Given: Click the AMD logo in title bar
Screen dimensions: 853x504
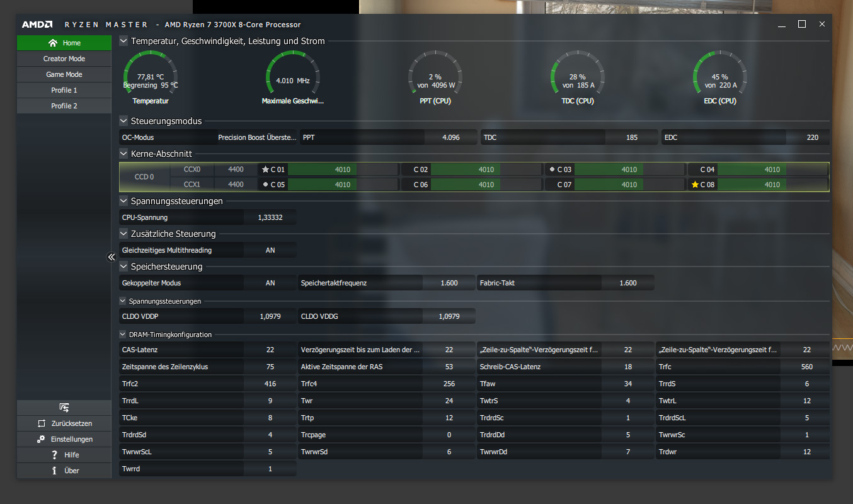Looking at the screenshot, I should point(37,25).
